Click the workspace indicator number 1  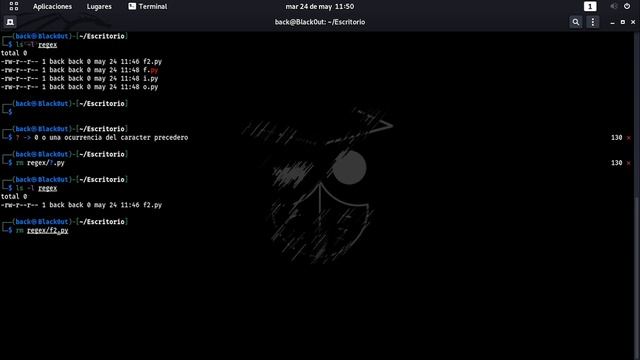[x=590, y=7]
